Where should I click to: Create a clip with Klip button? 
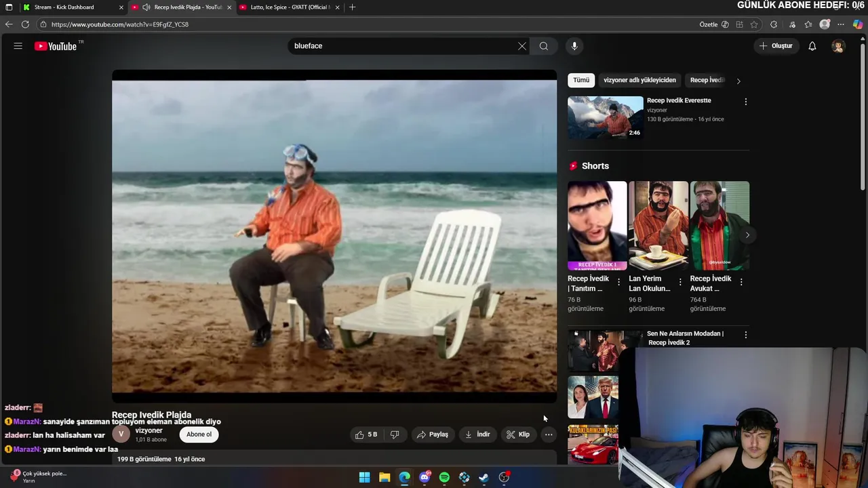[518, 434]
